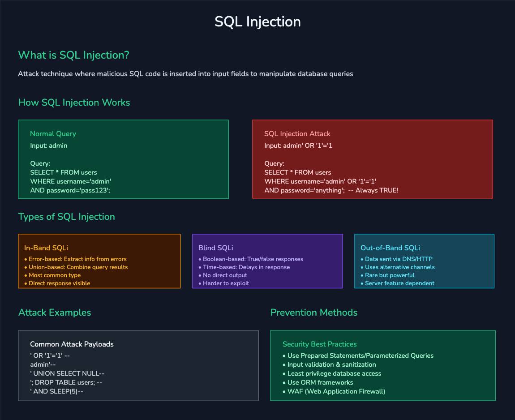Select the Out-of-Band SQLi teal box
The width and height of the screenshot is (515, 420).
pos(424,261)
